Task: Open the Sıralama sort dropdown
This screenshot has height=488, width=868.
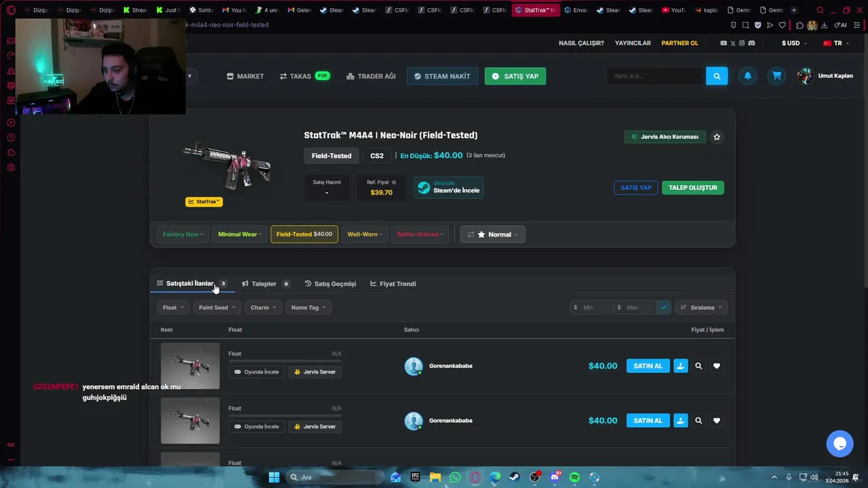Action: pyautogui.click(x=701, y=308)
